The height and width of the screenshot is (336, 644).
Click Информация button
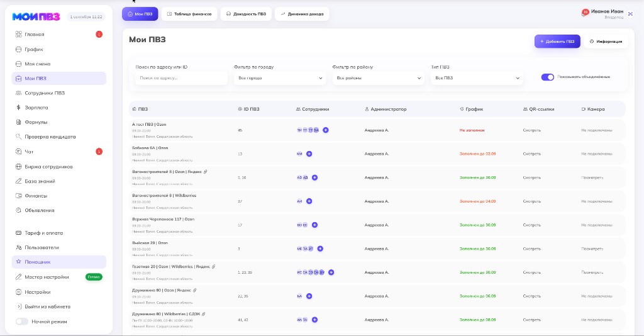(x=606, y=42)
